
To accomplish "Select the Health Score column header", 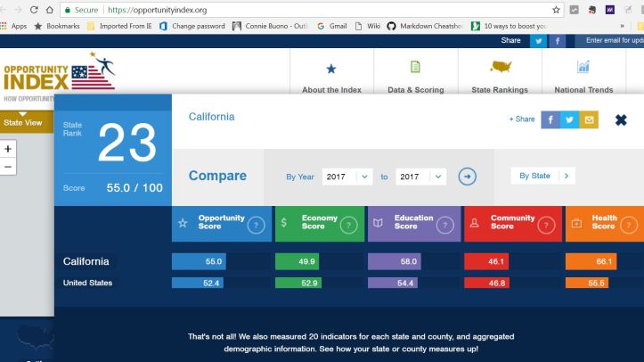I will point(605,224).
